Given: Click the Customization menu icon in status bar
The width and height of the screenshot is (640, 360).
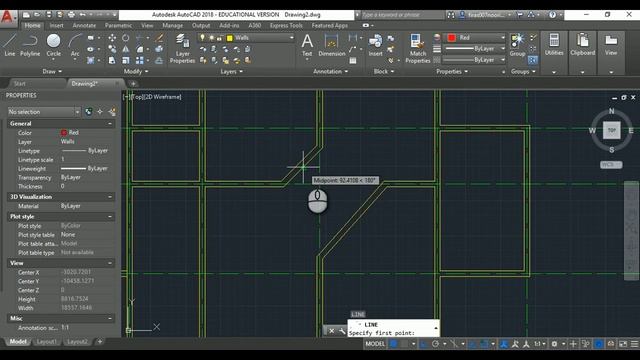Looking at the screenshot, I should click(634, 344).
